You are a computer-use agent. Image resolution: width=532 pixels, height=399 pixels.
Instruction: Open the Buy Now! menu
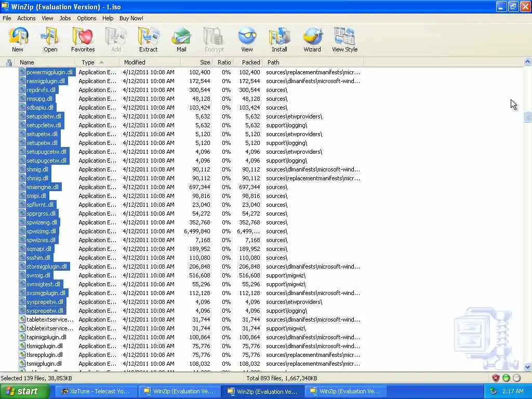point(131,18)
